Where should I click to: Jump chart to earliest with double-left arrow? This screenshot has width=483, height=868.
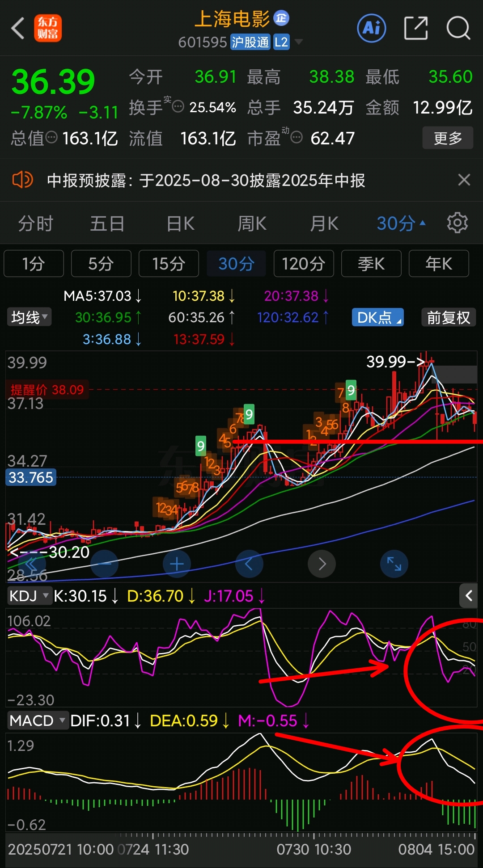[x=31, y=565]
